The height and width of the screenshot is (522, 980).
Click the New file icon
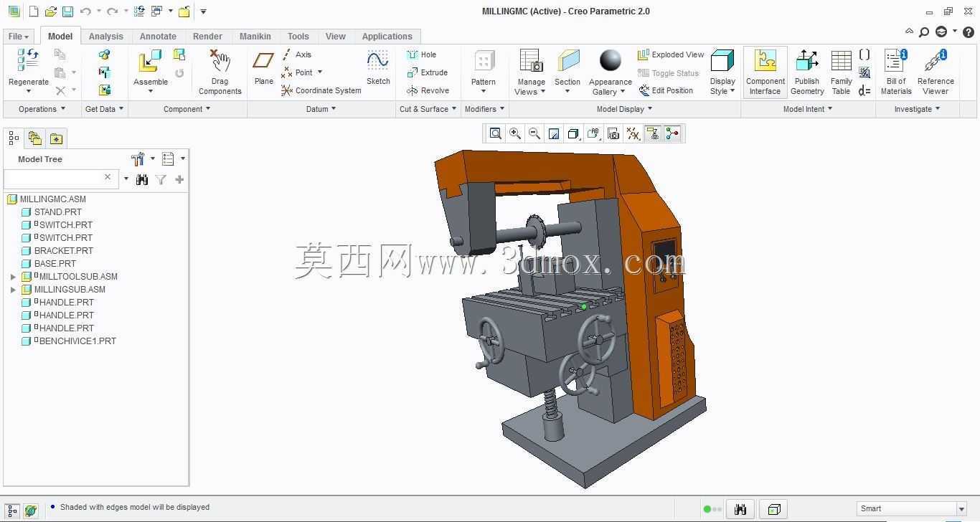(33, 11)
